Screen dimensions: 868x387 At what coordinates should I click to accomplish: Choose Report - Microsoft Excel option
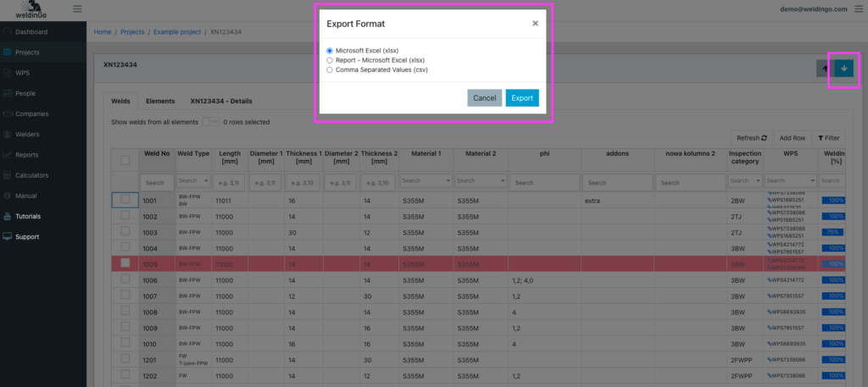[330, 60]
